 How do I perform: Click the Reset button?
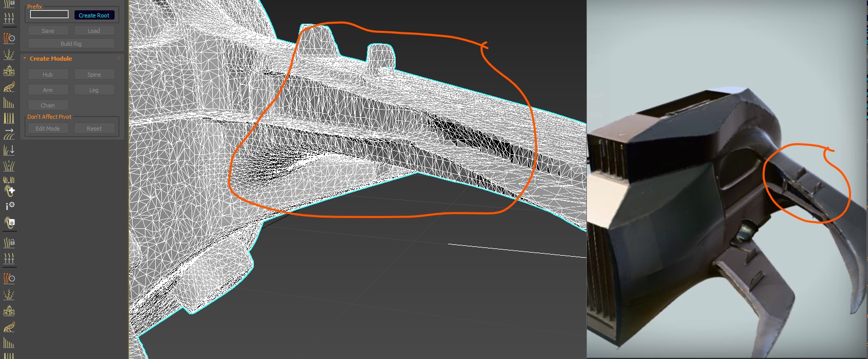pos(94,129)
